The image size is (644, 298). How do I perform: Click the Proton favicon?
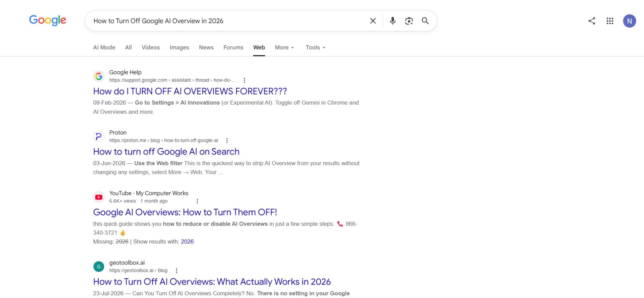(99, 136)
